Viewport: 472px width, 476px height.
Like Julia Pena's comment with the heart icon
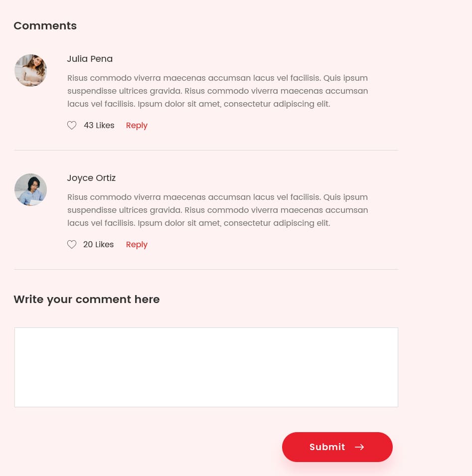[x=72, y=126]
